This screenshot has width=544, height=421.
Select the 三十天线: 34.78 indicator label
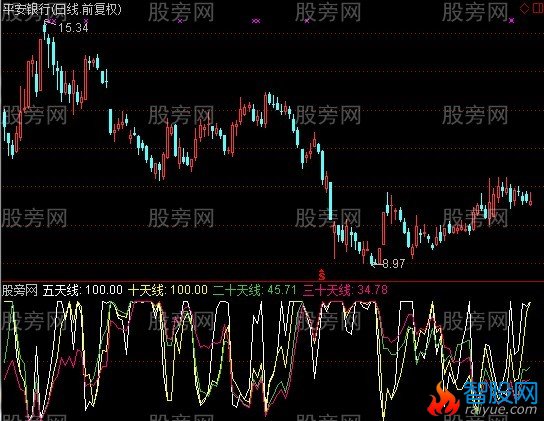[345, 290]
